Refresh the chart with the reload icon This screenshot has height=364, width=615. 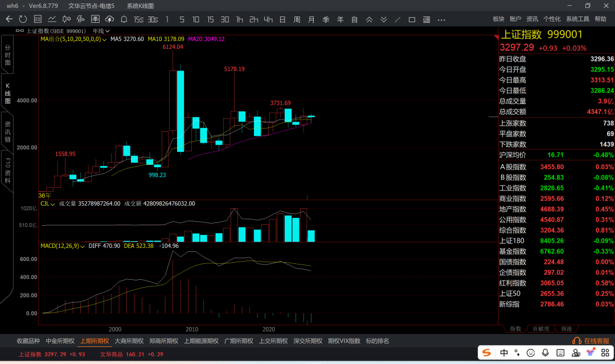click(x=23, y=19)
